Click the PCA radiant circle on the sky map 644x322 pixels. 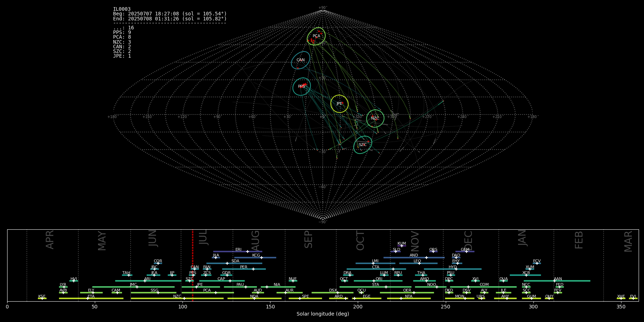pyautogui.click(x=316, y=36)
